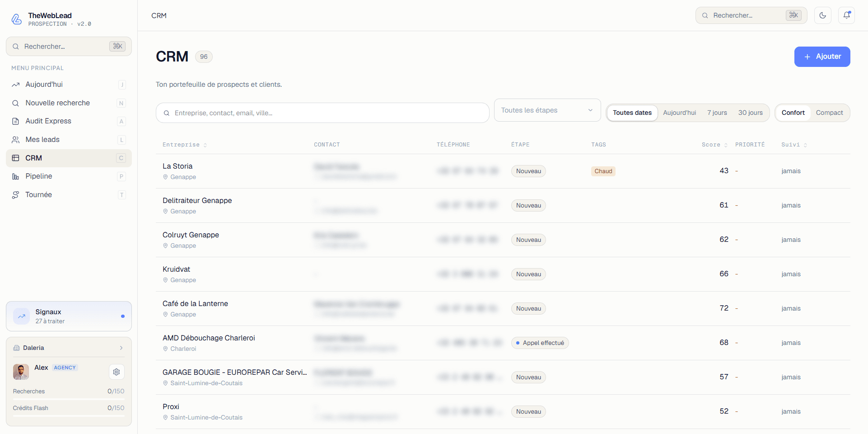Focus top-right Rechercher search box
868x434 pixels.
[x=751, y=15]
